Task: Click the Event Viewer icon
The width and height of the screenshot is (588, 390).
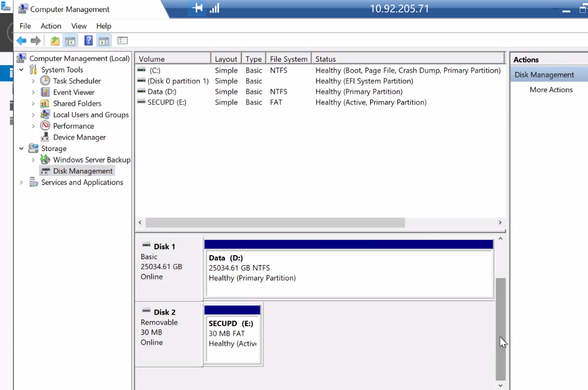Action: 45,92
